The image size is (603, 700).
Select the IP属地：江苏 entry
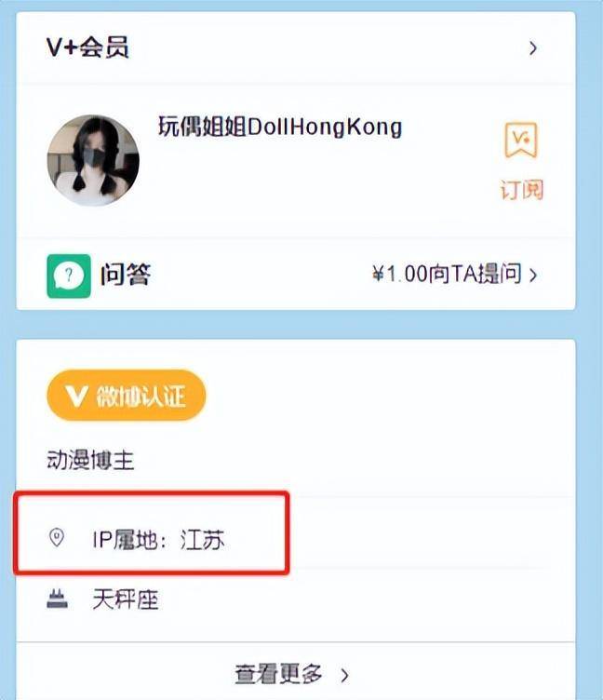(x=158, y=539)
